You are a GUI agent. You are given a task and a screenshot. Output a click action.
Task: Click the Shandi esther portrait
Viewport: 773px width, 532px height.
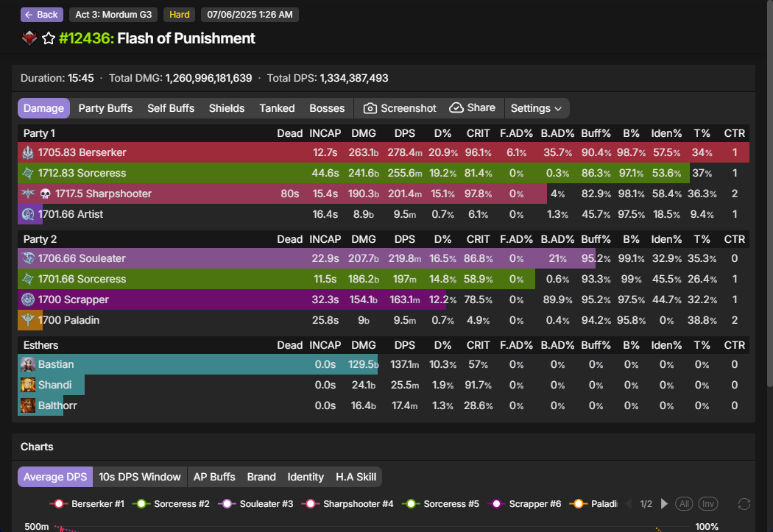click(28, 385)
